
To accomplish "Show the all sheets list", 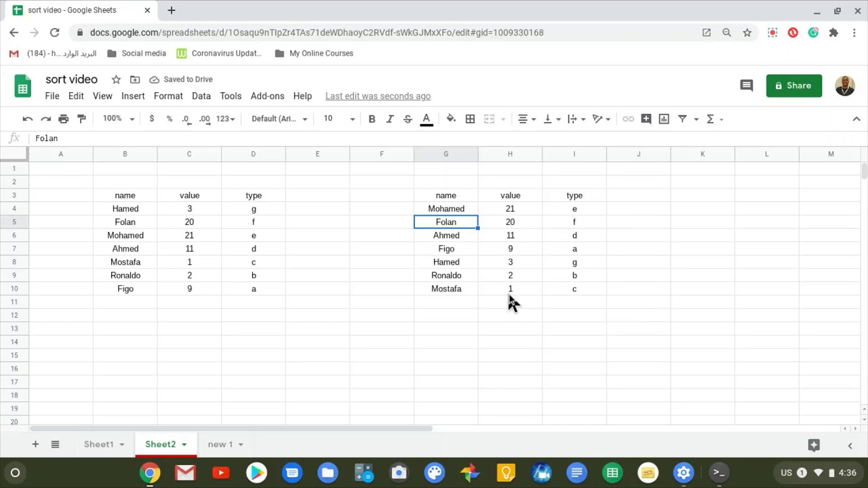I will (x=55, y=444).
